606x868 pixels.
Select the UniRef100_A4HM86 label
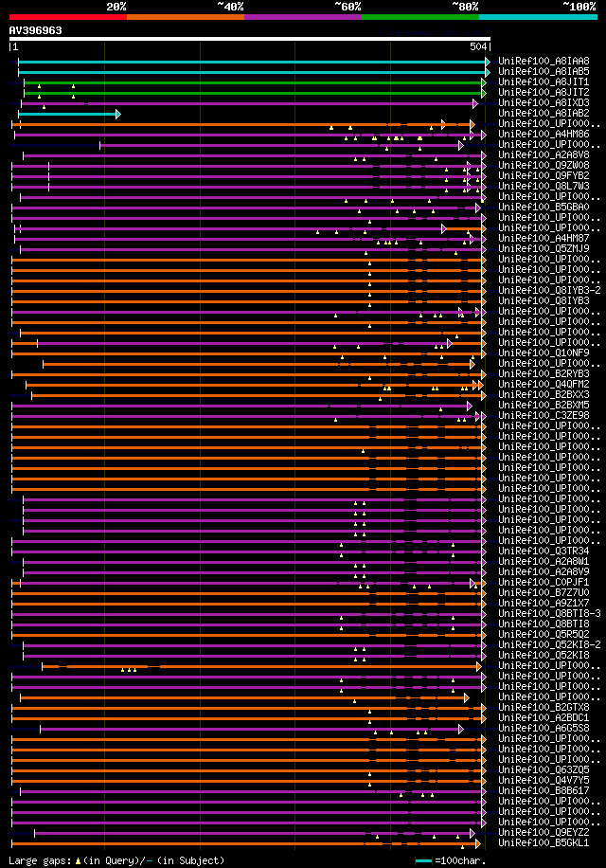544,134
